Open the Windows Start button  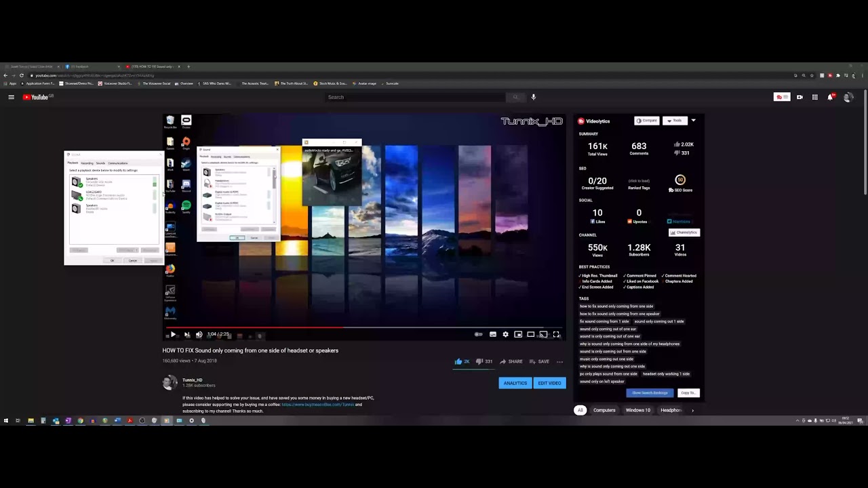tap(6, 421)
